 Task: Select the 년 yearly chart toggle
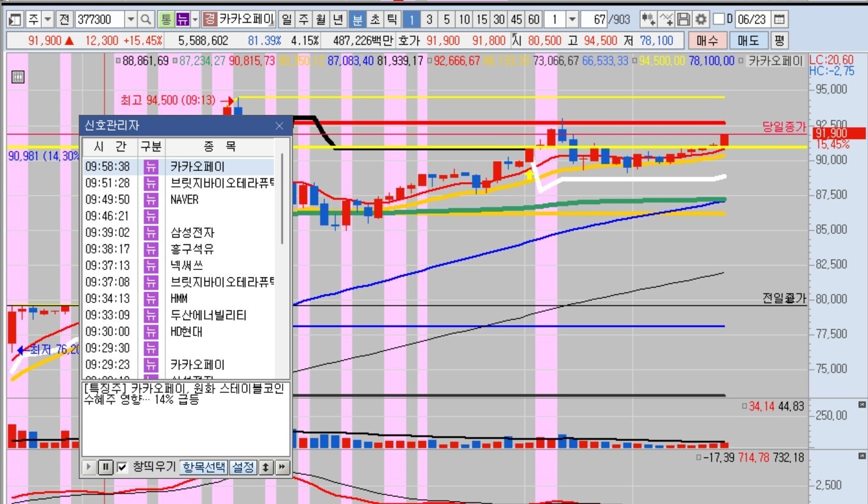[339, 20]
